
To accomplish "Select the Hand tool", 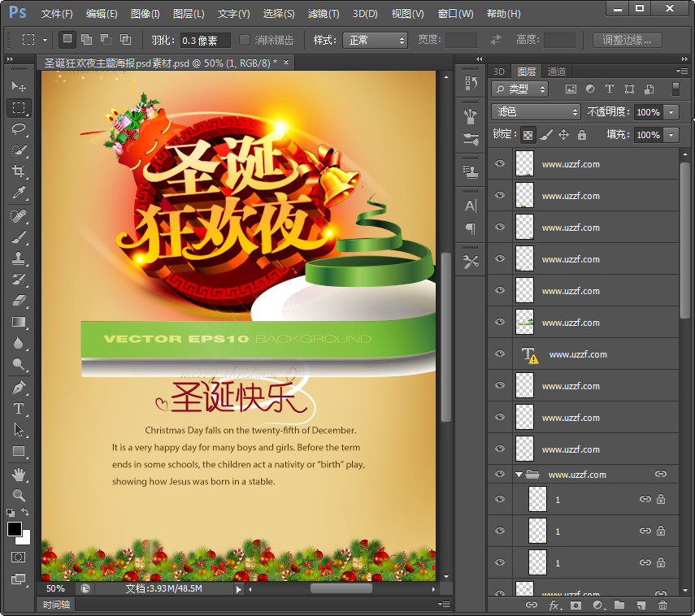I will tap(19, 475).
